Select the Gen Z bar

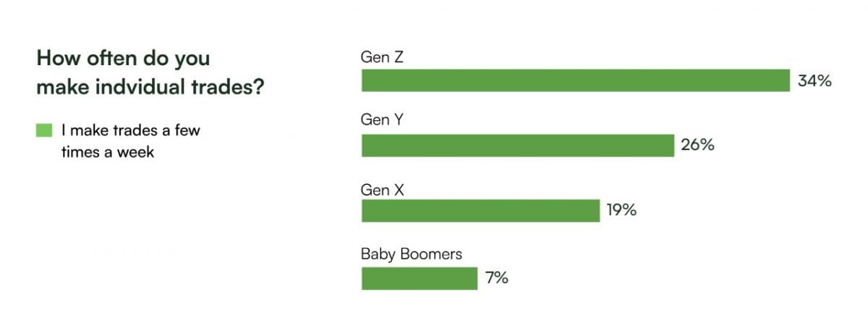576,80
